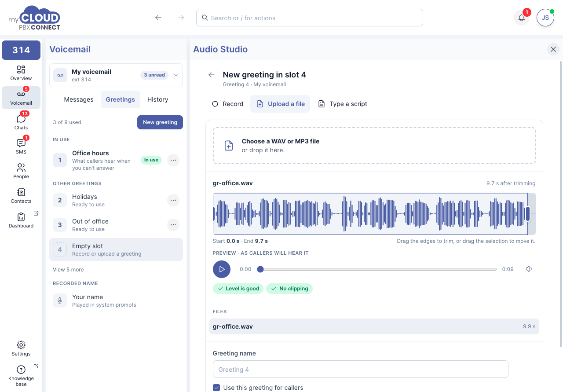Switch to the Greetings tab
Viewport: 563px width, 392px height.
(x=121, y=99)
